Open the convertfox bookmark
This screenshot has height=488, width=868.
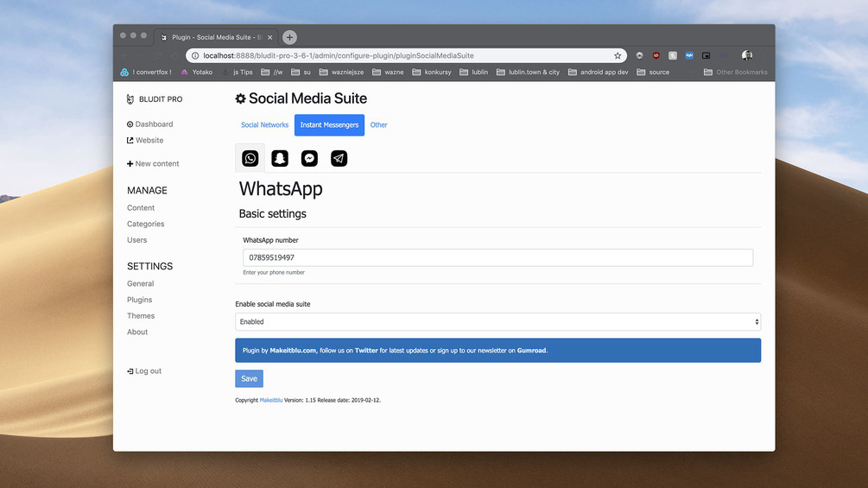(x=146, y=72)
